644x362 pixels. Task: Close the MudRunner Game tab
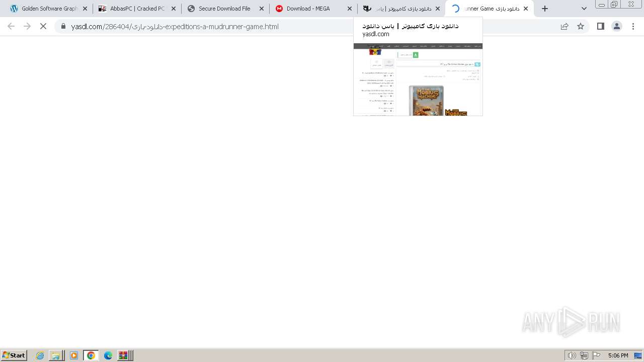[526, 9]
